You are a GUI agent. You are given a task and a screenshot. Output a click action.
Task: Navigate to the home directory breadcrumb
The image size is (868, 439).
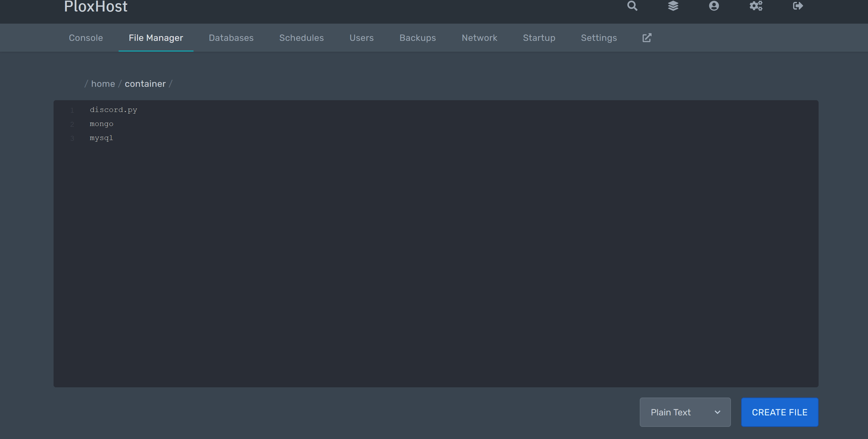pyautogui.click(x=103, y=84)
